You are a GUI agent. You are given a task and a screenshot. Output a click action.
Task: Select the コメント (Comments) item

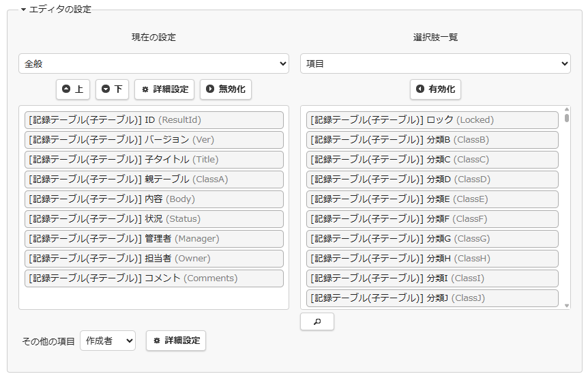[x=154, y=278]
